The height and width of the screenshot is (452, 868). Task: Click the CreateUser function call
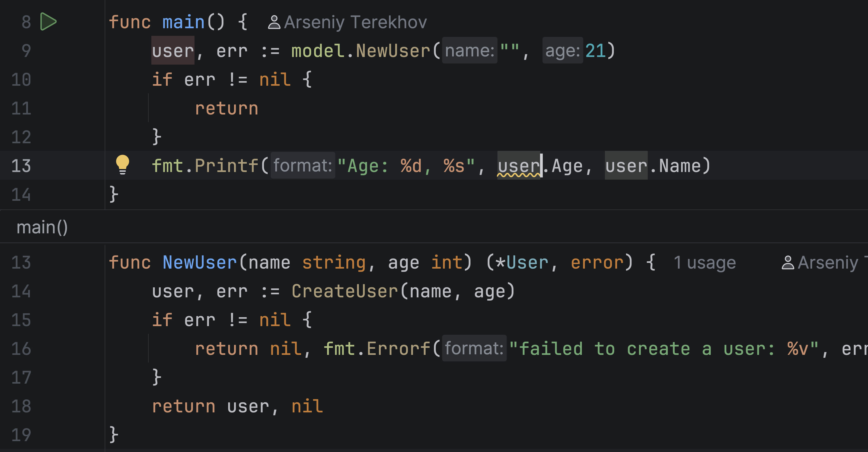click(345, 291)
